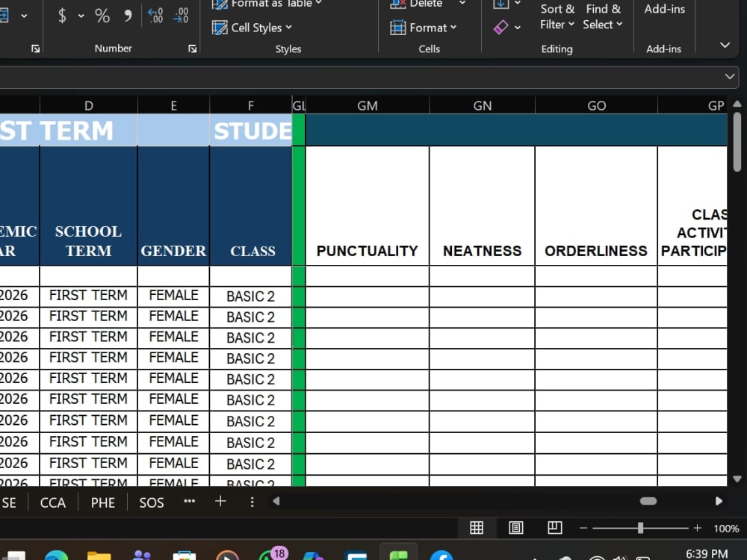Select column F header
Viewport: 747px width, 560px height.
pos(250,105)
